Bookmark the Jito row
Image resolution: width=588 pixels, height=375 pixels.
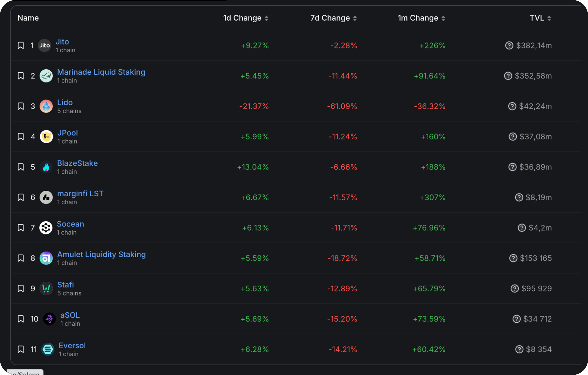tap(20, 45)
